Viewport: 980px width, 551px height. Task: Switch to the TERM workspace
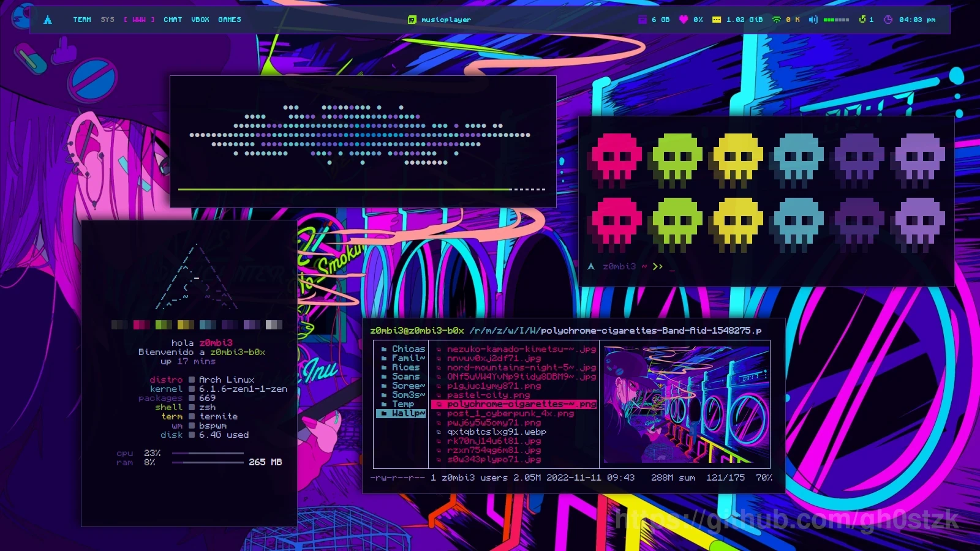pos(82,20)
